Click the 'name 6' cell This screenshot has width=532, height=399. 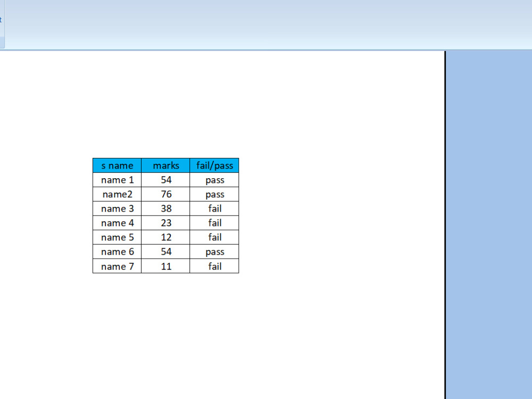[117, 252]
